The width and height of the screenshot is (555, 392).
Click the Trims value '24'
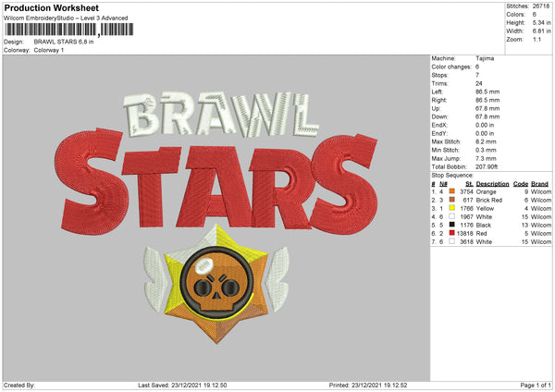(479, 83)
